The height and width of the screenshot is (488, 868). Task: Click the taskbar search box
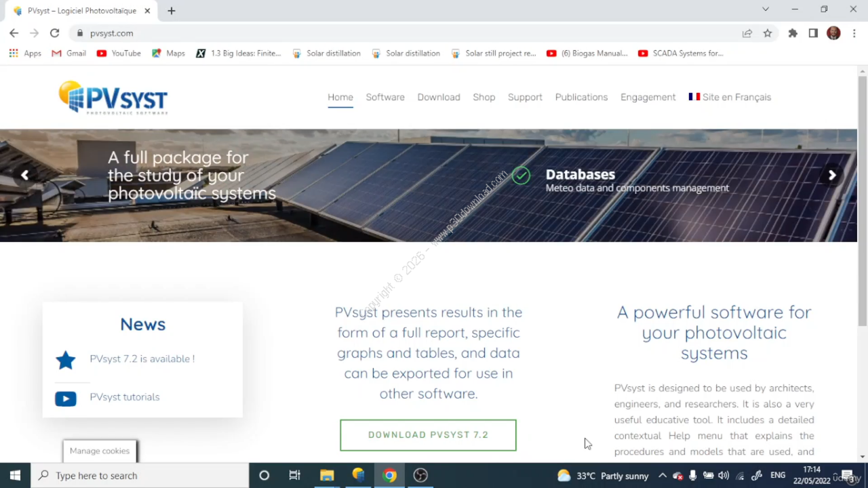click(x=140, y=475)
